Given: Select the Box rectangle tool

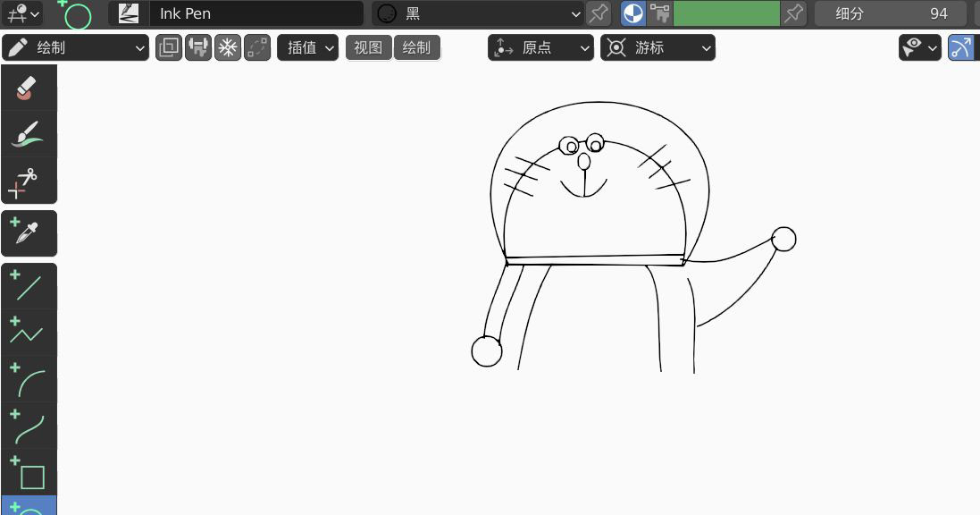Looking at the screenshot, I should [x=29, y=472].
